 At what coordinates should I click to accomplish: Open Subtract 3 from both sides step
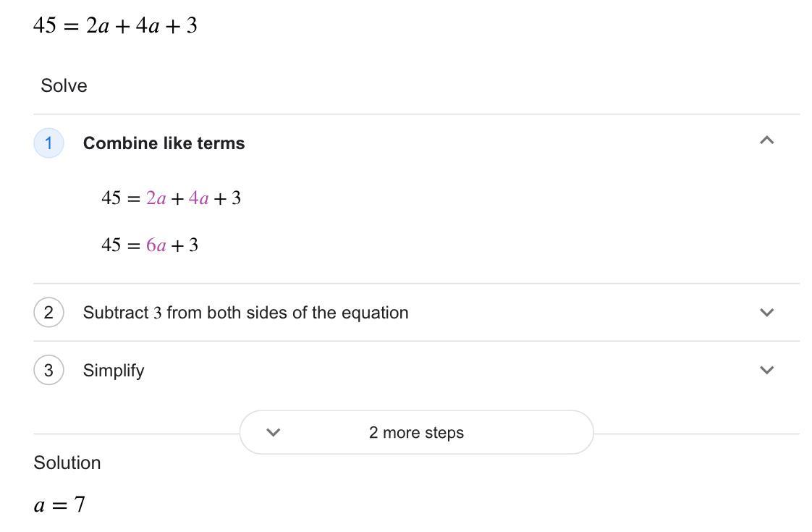[245, 313]
